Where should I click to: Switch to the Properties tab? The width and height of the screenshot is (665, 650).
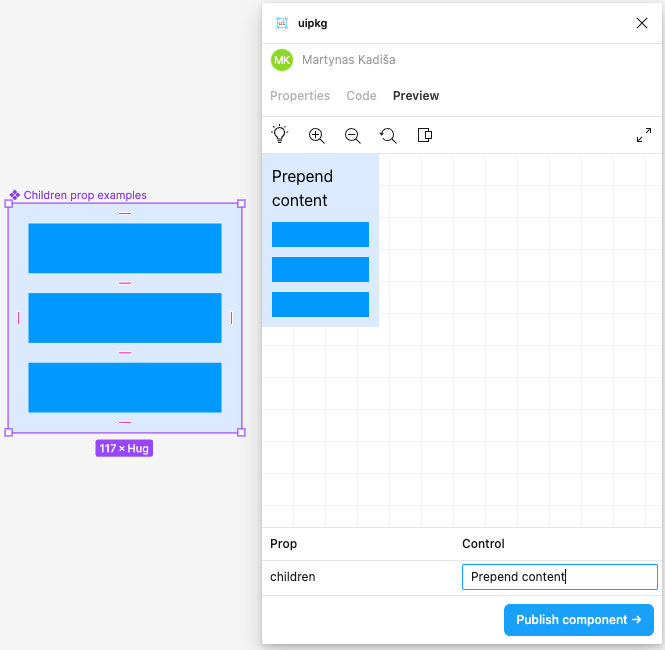pyautogui.click(x=300, y=96)
